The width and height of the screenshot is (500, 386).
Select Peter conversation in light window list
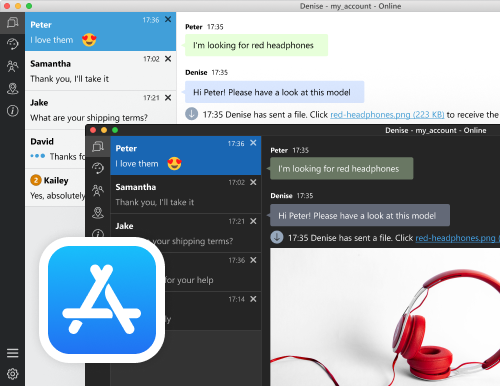pos(100,32)
